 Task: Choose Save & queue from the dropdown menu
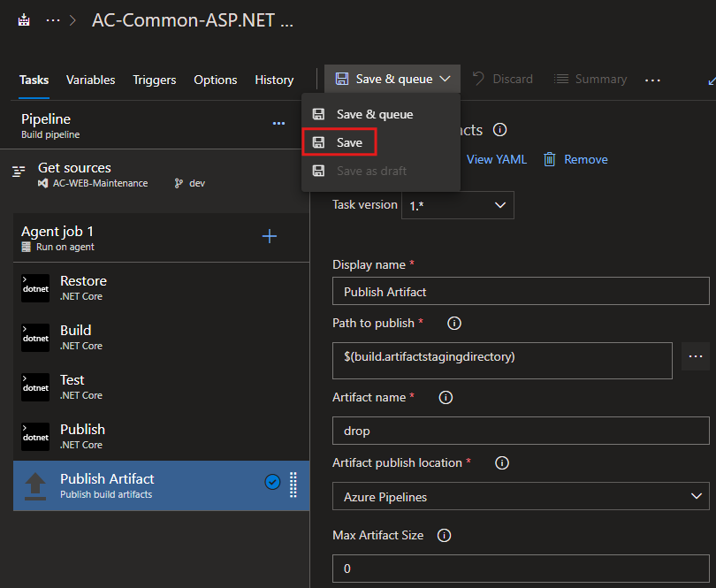pos(381,114)
